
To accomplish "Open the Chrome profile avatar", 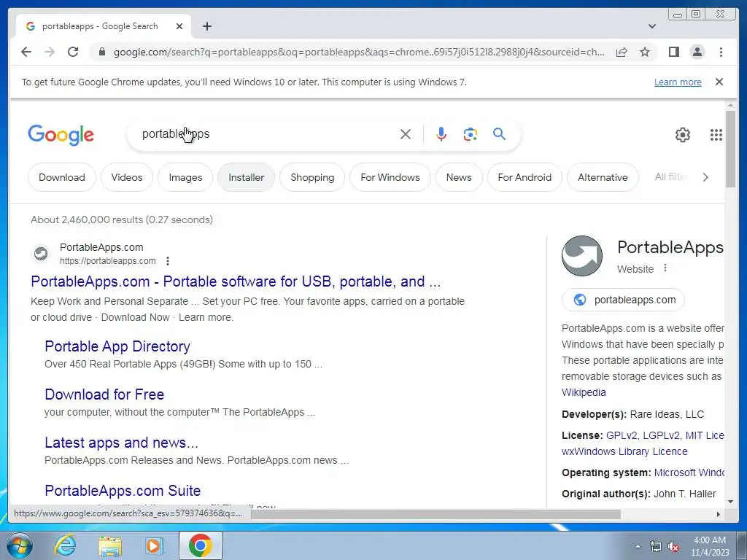I will (697, 52).
